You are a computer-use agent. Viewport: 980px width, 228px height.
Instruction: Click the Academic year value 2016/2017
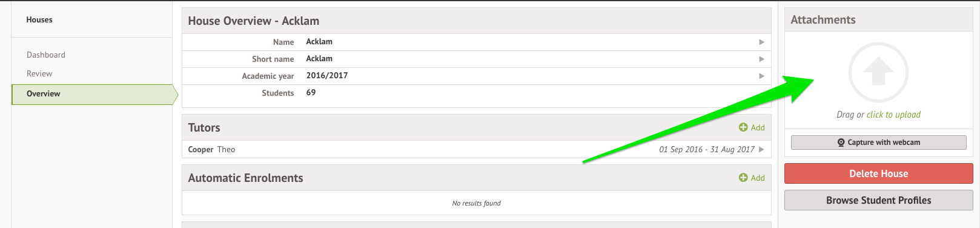(x=327, y=76)
